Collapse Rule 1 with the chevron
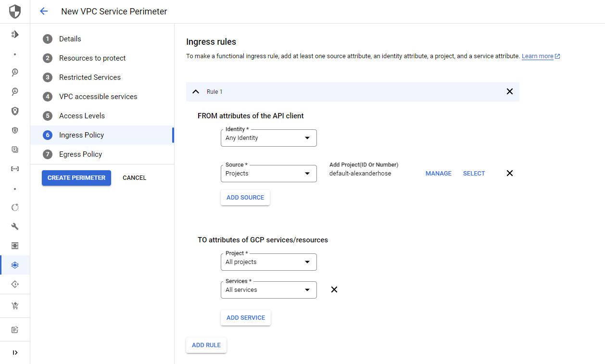This screenshot has width=605, height=364. click(195, 91)
